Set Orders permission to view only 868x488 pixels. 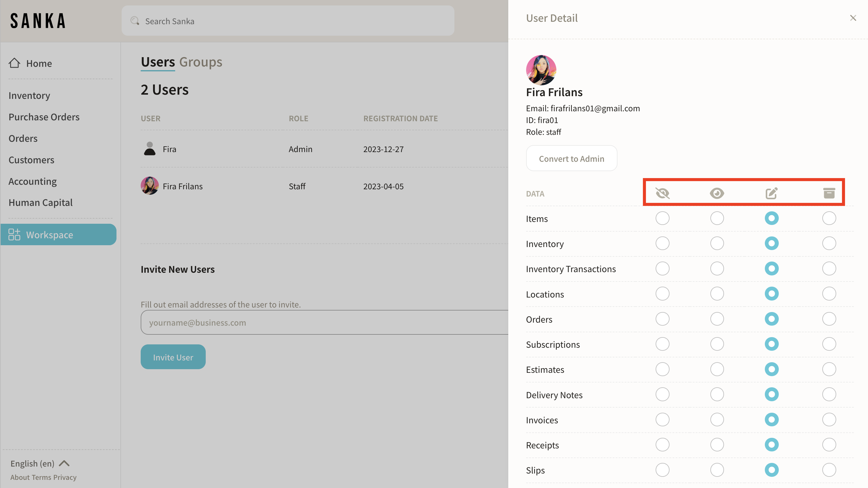717,319
